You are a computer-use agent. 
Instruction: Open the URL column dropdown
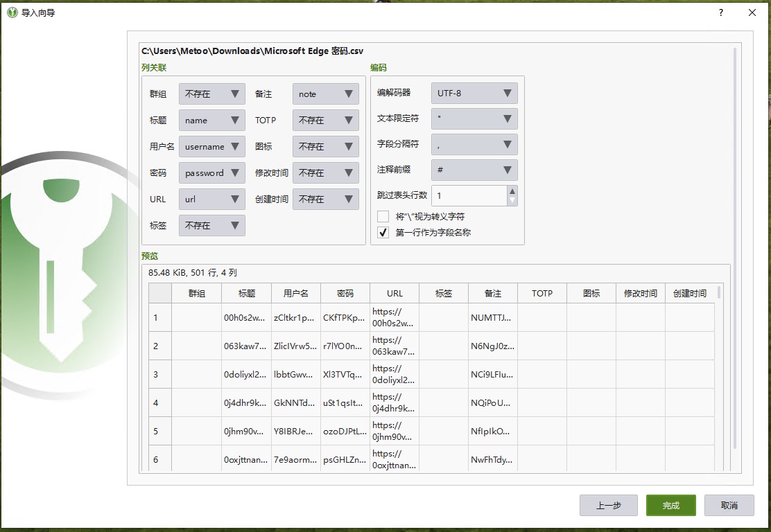point(211,199)
